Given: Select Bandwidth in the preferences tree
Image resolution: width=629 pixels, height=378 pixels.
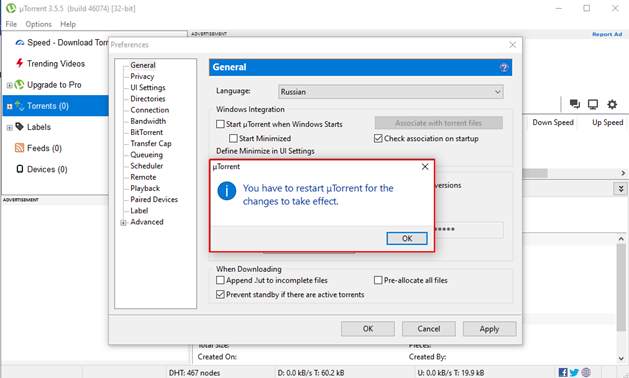Looking at the screenshot, I should (x=148, y=121).
